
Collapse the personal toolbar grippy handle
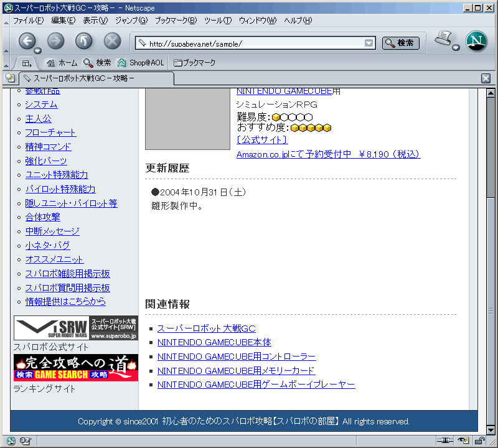point(6,63)
